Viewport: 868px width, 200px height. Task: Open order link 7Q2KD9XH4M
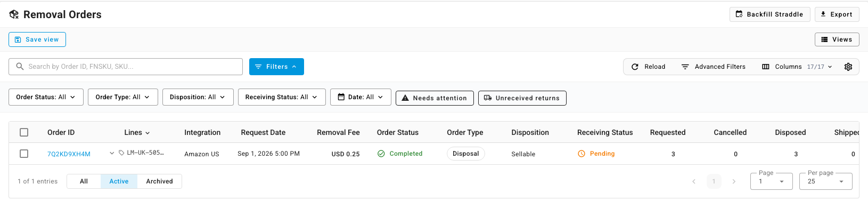pos(69,154)
